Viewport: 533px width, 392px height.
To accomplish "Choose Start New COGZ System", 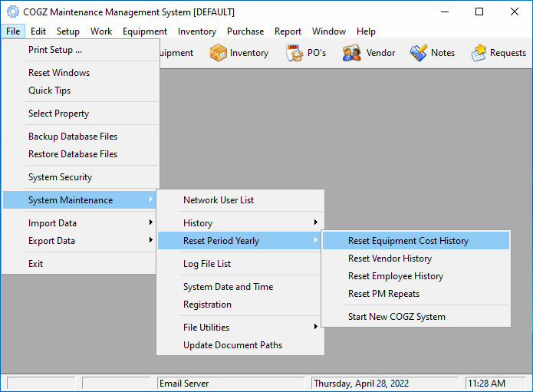I will pos(416,317).
